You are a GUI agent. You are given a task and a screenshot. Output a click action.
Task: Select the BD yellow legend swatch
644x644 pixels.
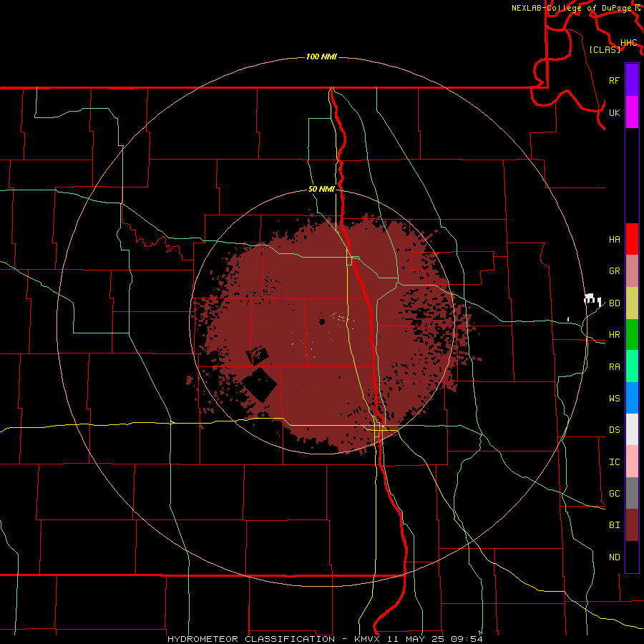pyautogui.click(x=632, y=303)
